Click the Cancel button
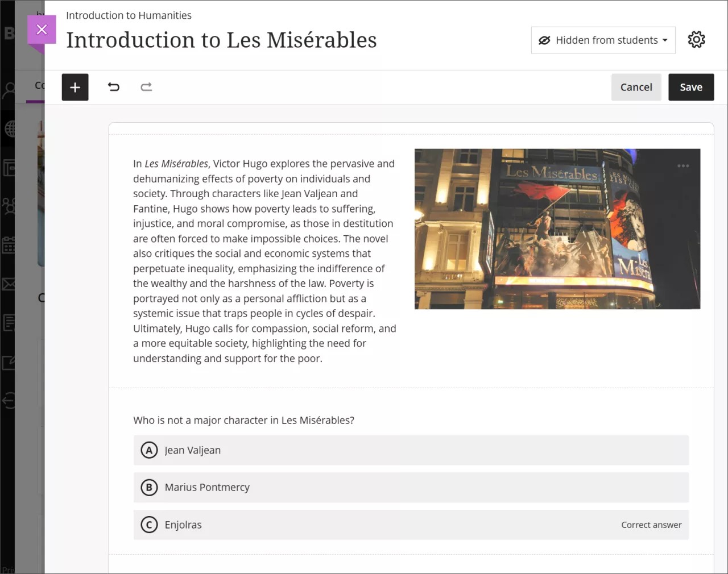Image resolution: width=728 pixels, height=574 pixels. coord(636,87)
